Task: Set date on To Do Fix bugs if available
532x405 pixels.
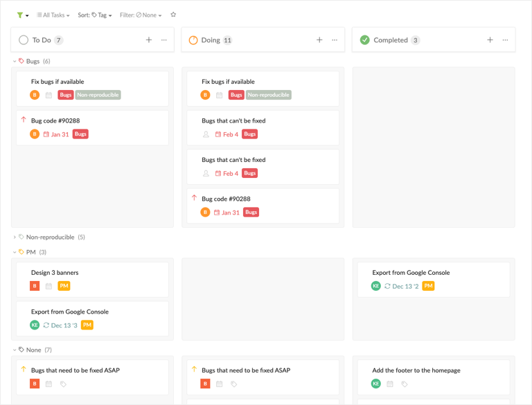Action: click(49, 96)
